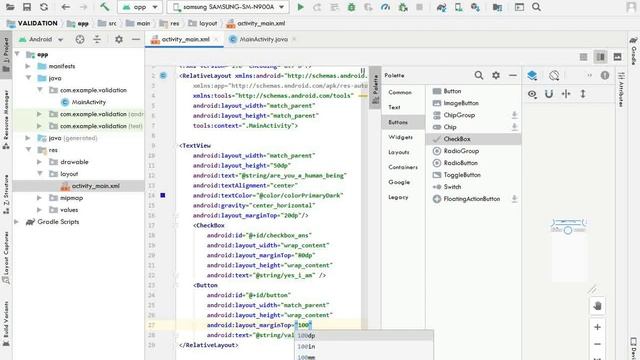Viewport: 640px width, 360px height.
Task: Open Project panel settings gear
Action: (x=119, y=39)
